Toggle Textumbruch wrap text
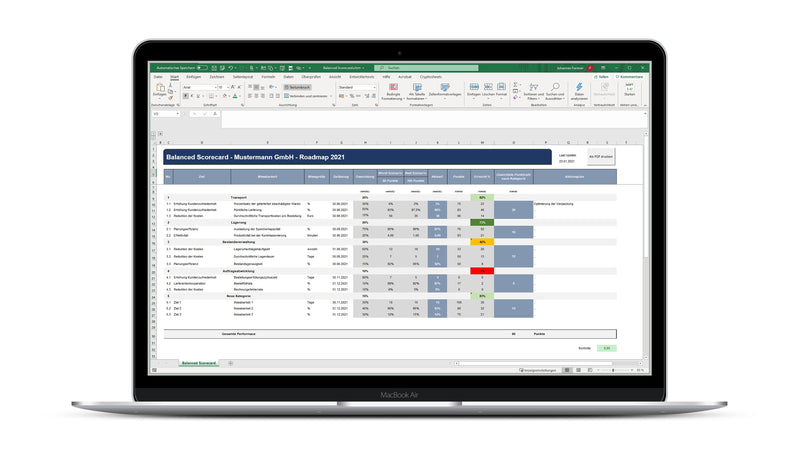This screenshot has height=450, width=800. (x=297, y=87)
